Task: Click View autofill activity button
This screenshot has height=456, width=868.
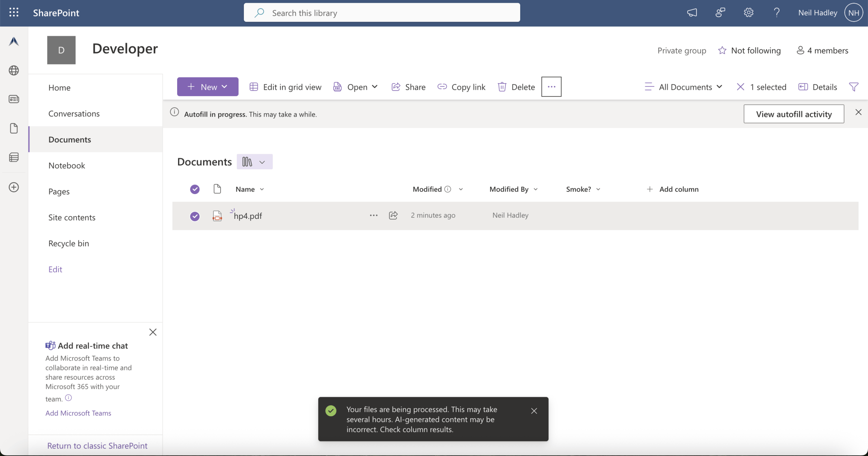Action: (793, 114)
